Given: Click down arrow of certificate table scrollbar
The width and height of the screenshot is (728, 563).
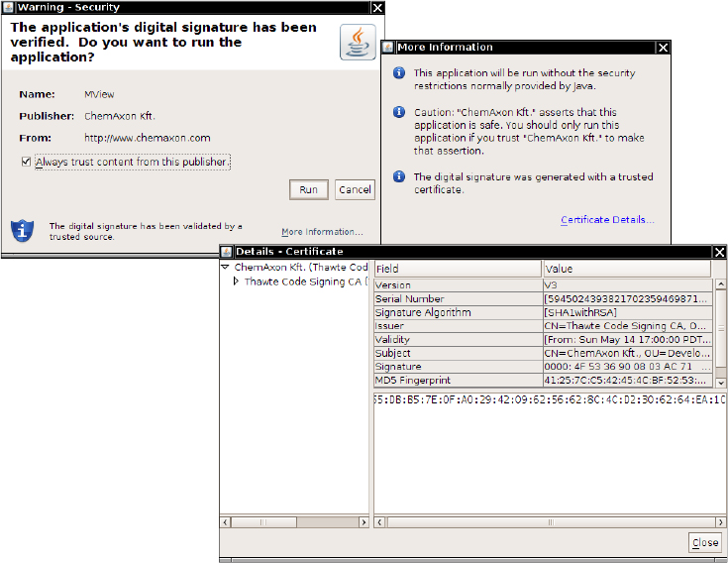Looking at the screenshot, I should pos(720,383).
